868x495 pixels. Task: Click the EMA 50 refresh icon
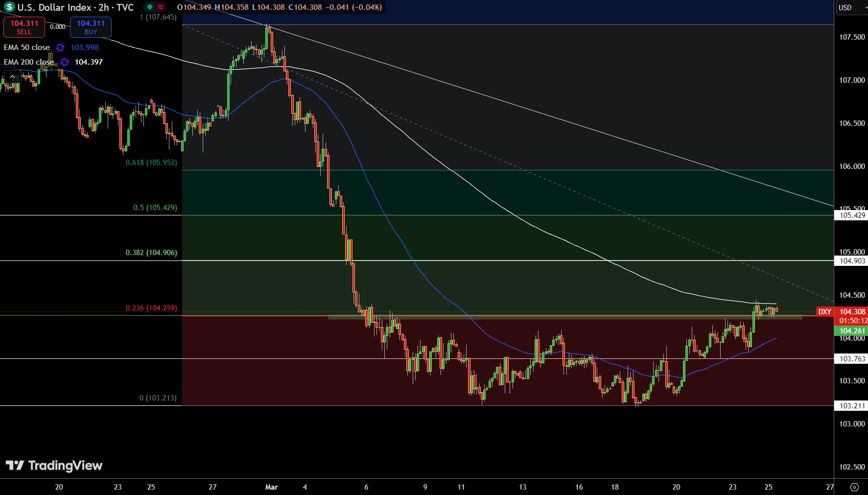coord(60,47)
